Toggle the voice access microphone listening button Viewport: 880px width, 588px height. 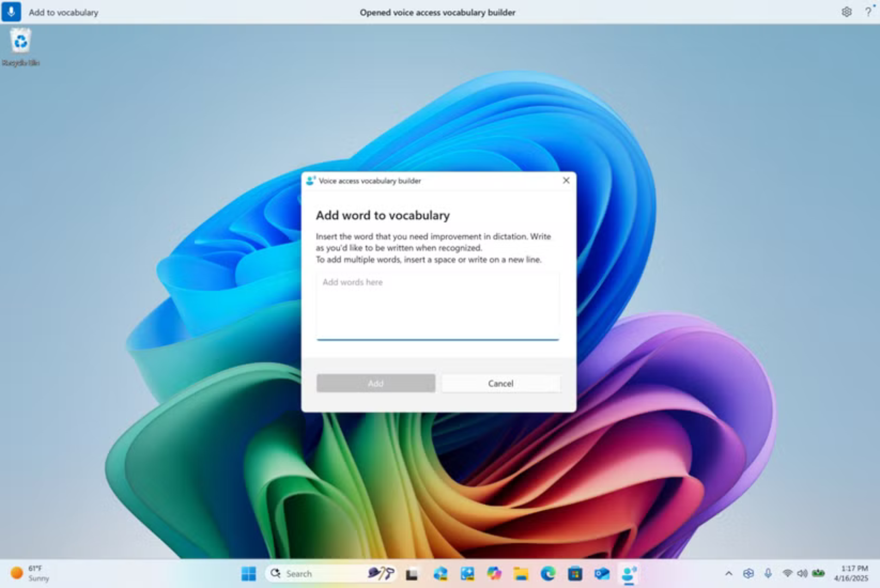11,12
